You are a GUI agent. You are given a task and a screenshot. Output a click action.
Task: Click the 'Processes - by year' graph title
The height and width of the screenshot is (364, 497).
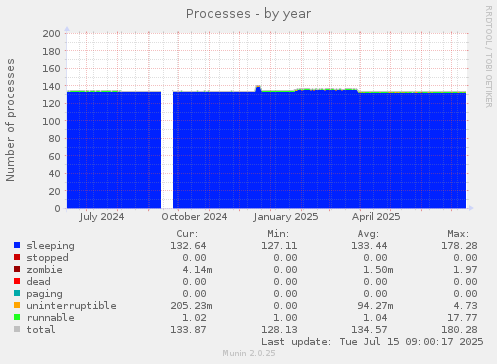pyautogui.click(x=248, y=14)
